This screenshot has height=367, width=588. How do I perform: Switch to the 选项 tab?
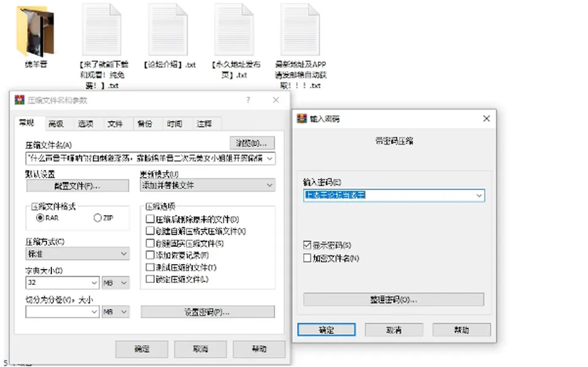click(x=86, y=124)
